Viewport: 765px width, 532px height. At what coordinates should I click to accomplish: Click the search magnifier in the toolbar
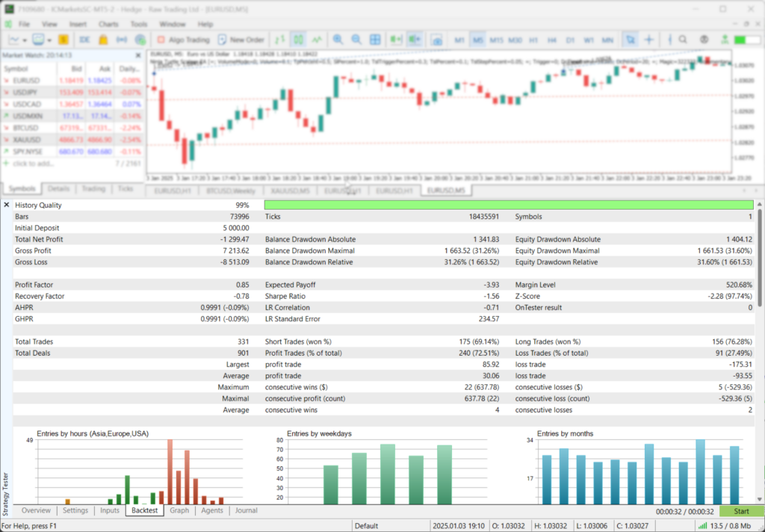(682, 40)
